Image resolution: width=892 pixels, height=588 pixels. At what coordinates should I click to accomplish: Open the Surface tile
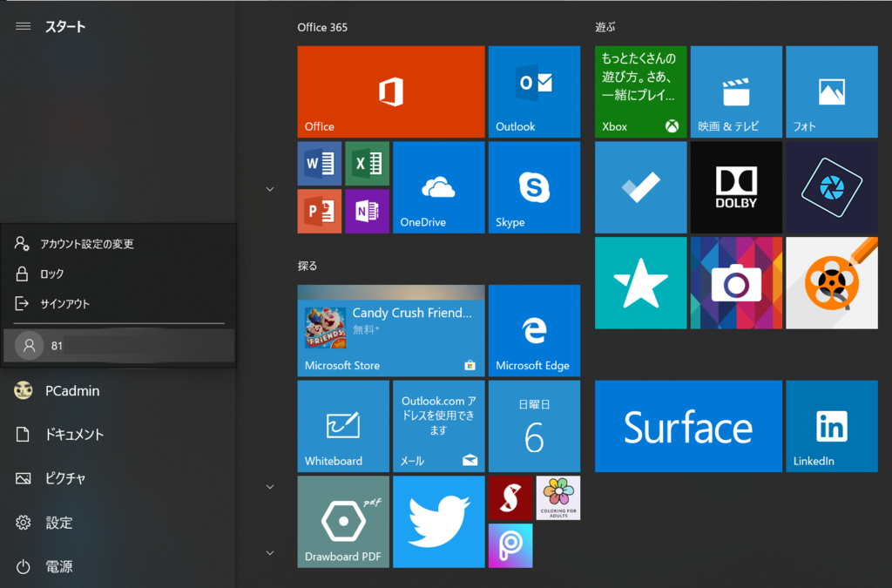[x=688, y=426]
